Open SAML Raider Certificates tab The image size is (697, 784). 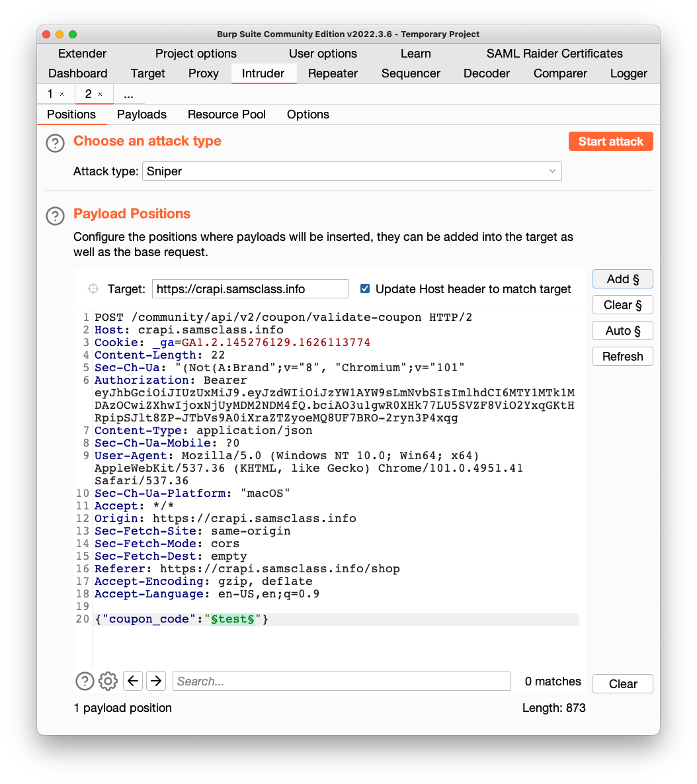[555, 54]
